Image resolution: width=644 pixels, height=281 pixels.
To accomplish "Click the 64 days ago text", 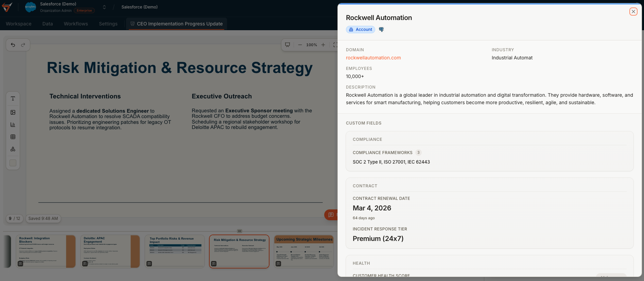I will point(364,218).
